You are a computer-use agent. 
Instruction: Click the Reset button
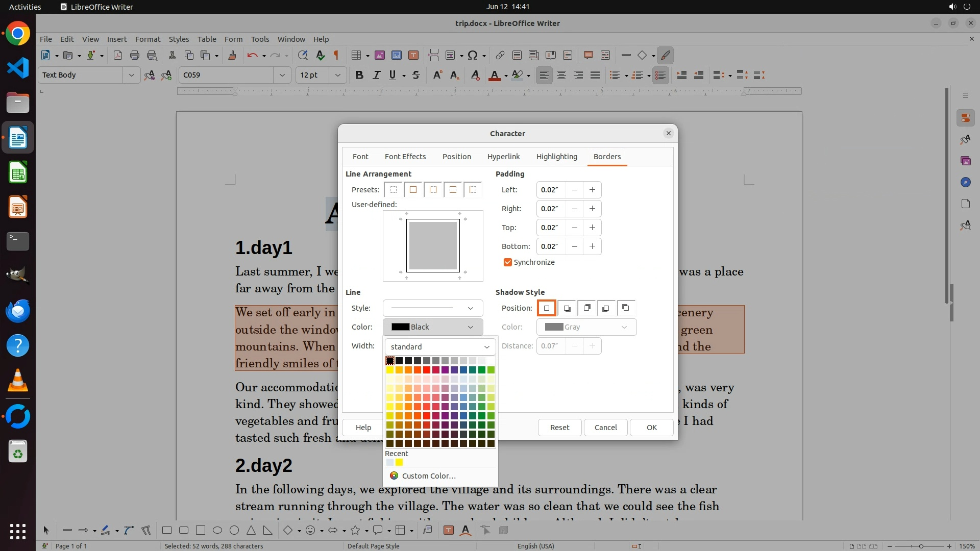point(559,428)
